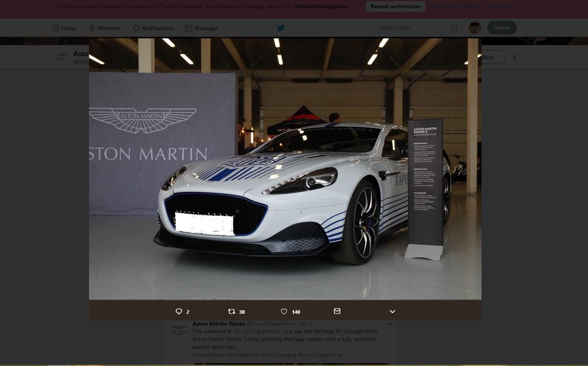
Task: Click the magnifying glass search icon
Action: (455, 28)
